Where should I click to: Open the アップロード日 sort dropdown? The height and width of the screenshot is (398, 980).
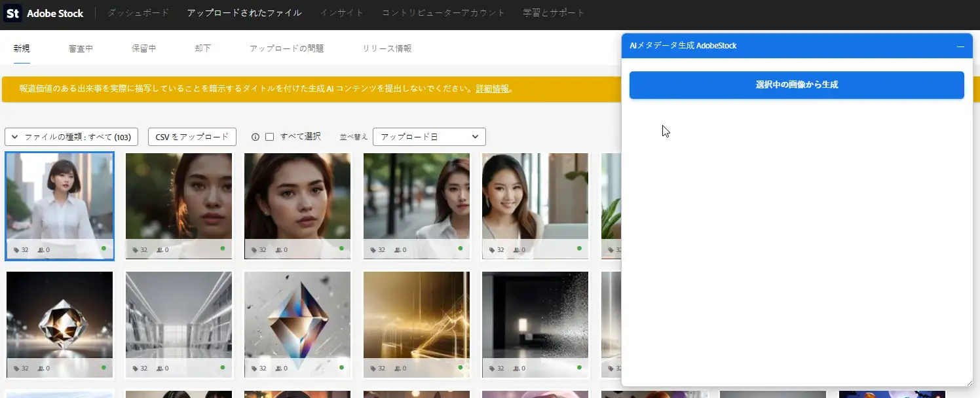tap(429, 137)
